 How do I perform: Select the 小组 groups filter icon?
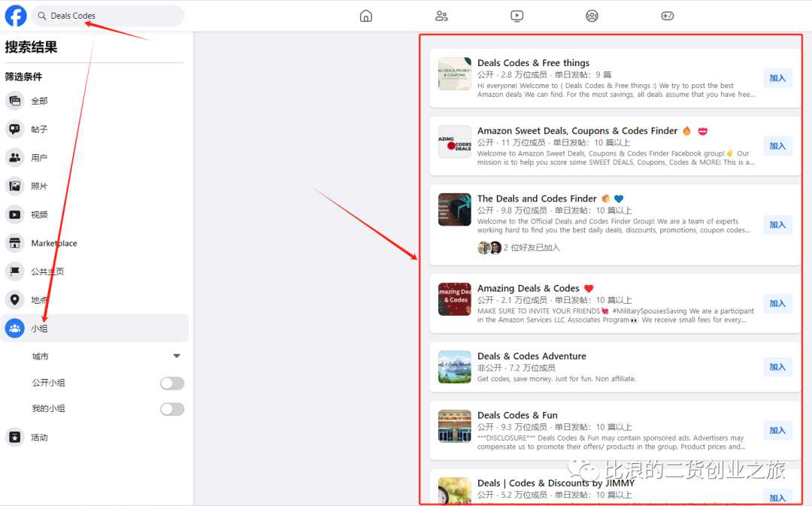15,329
